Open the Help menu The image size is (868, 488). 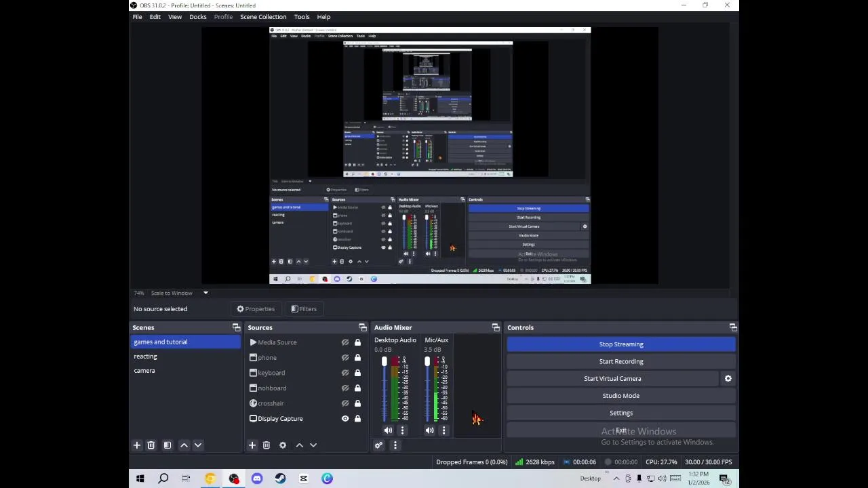click(323, 17)
